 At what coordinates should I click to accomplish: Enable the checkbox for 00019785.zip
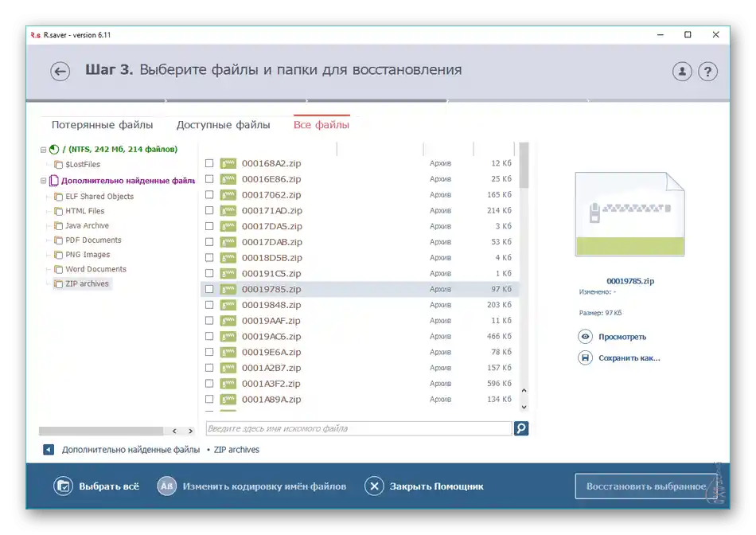click(209, 289)
